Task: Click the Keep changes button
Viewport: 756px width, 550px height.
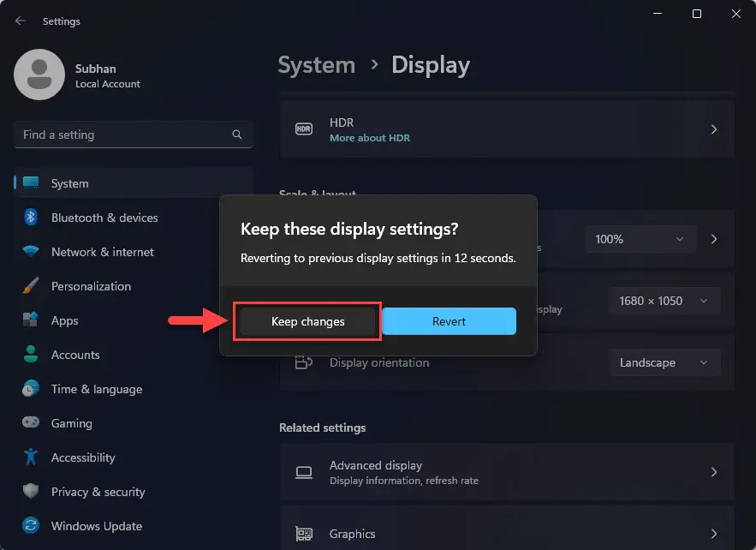Action: (307, 321)
